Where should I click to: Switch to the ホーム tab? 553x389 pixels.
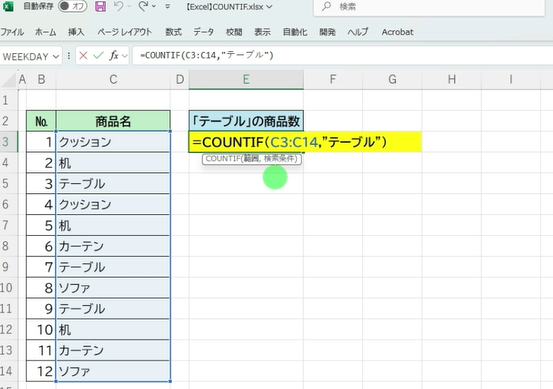(x=45, y=32)
